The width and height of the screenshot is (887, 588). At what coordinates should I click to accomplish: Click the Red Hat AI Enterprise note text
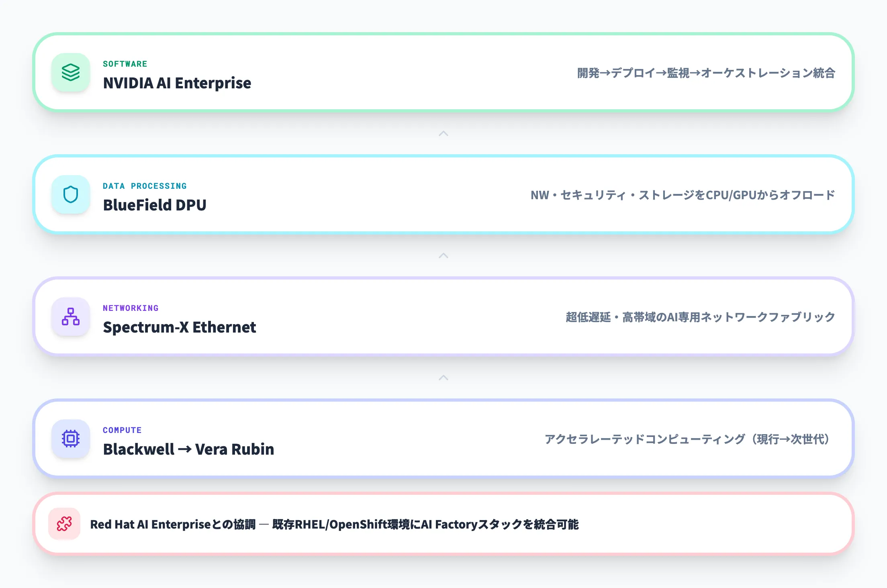click(x=334, y=525)
